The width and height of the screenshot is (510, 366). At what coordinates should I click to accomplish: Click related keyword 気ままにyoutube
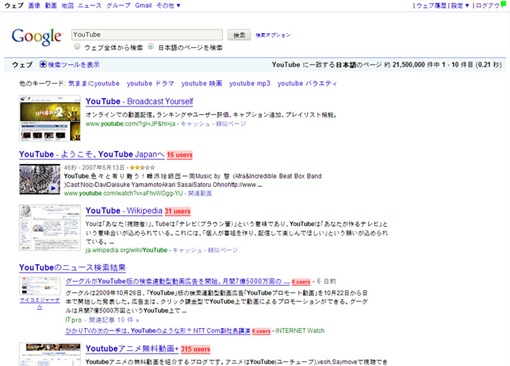(x=94, y=83)
